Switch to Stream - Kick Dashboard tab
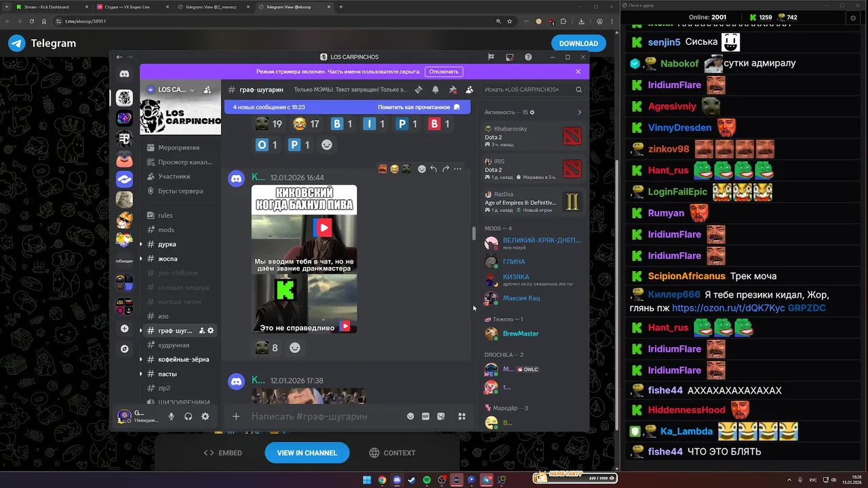Image resolution: width=868 pixels, height=488 pixels. (x=52, y=7)
